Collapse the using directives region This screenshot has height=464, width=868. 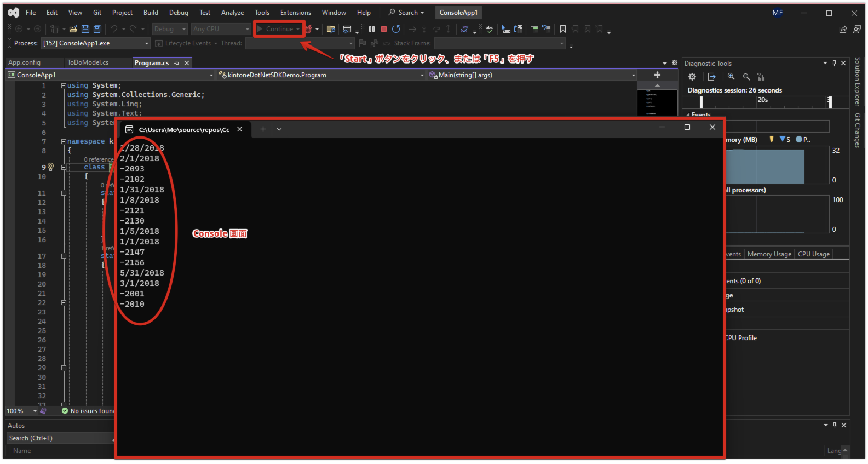(64, 85)
